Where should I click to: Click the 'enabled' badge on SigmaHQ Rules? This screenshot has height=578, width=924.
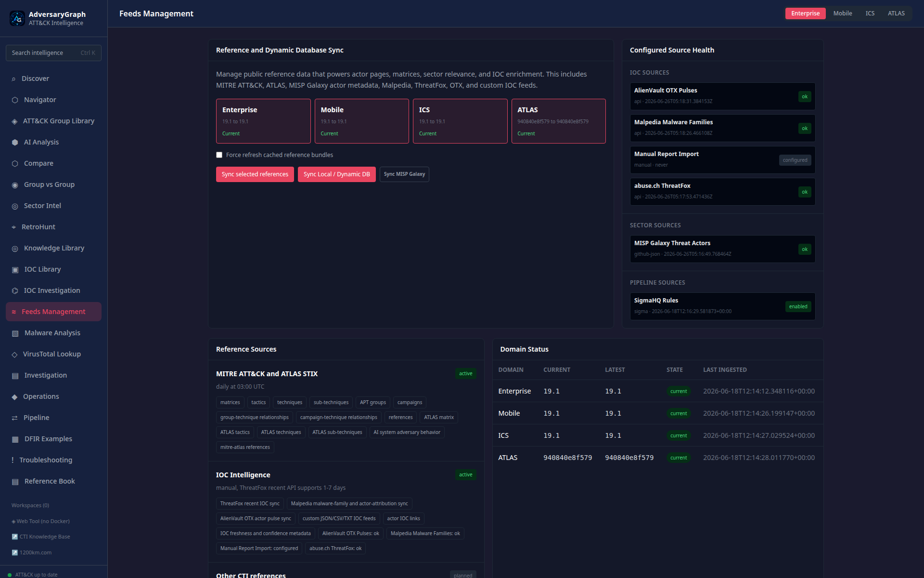(x=798, y=307)
